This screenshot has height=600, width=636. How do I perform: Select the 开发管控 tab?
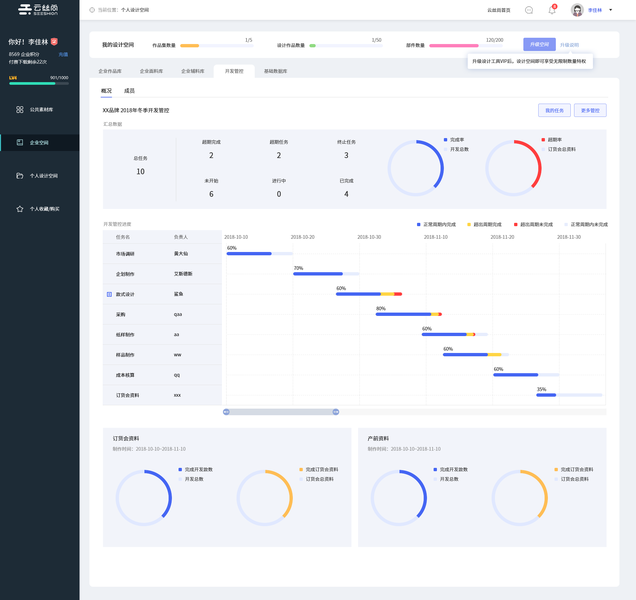(234, 71)
